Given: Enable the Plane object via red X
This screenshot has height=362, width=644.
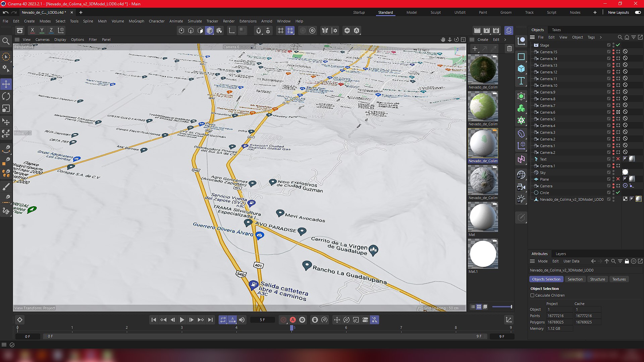Looking at the screenshot, I should (618, 179).
